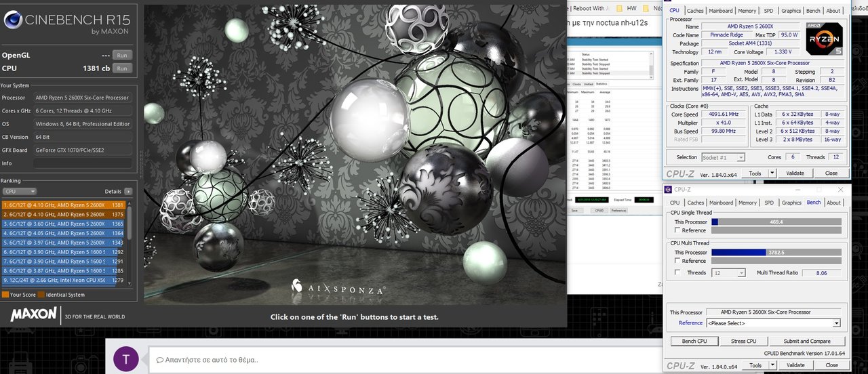Select ranking entry scoring 1375
This screenshot has height=374, width=868.
click(x=64, y=214)
